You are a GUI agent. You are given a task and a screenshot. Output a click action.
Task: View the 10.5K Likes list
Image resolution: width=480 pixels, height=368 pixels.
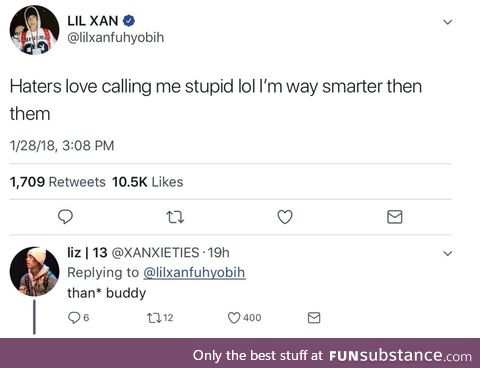coord(147,182)
